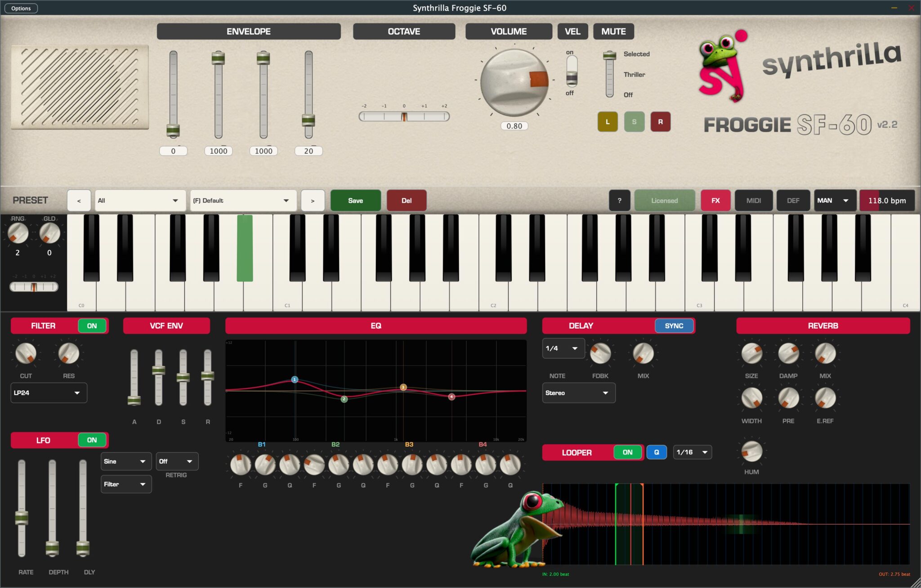The height and width of the screenshot is (588, 921).
Task: Open the FX panel
Action: 715,200
